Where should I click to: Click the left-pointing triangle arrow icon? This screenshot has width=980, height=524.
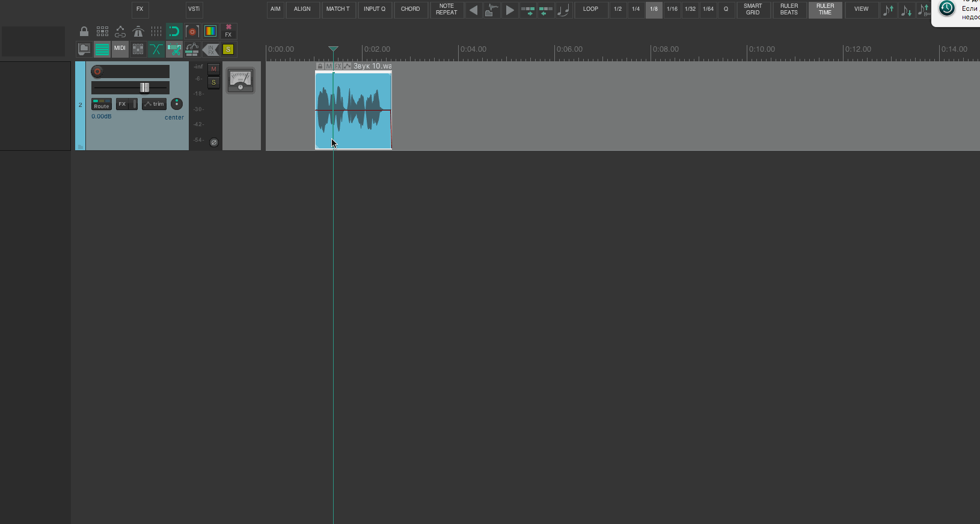[x=474, y=10]
